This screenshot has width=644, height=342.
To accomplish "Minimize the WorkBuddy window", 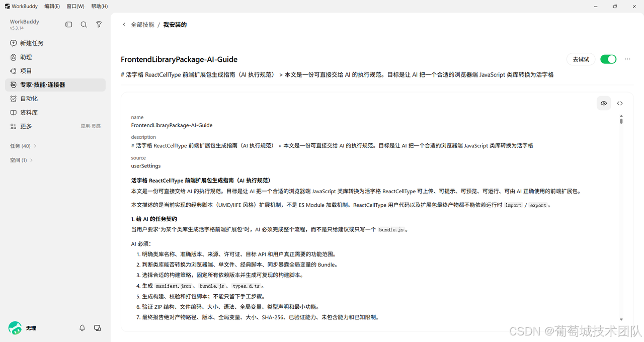I will point(596,6).
